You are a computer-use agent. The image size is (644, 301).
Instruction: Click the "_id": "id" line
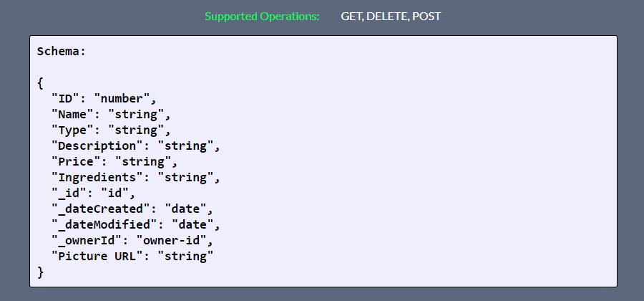pyautogui.click(x=93, y=193)
